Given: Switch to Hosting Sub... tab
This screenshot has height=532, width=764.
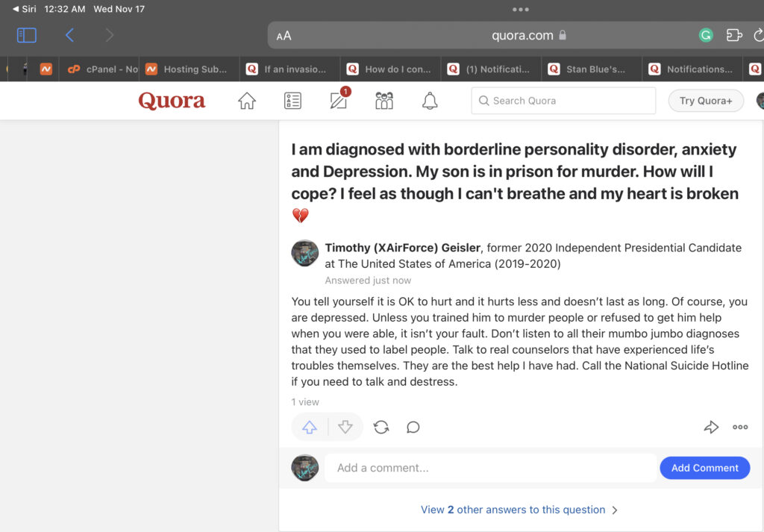Looking at the screenshot, I should click(189, 69).
